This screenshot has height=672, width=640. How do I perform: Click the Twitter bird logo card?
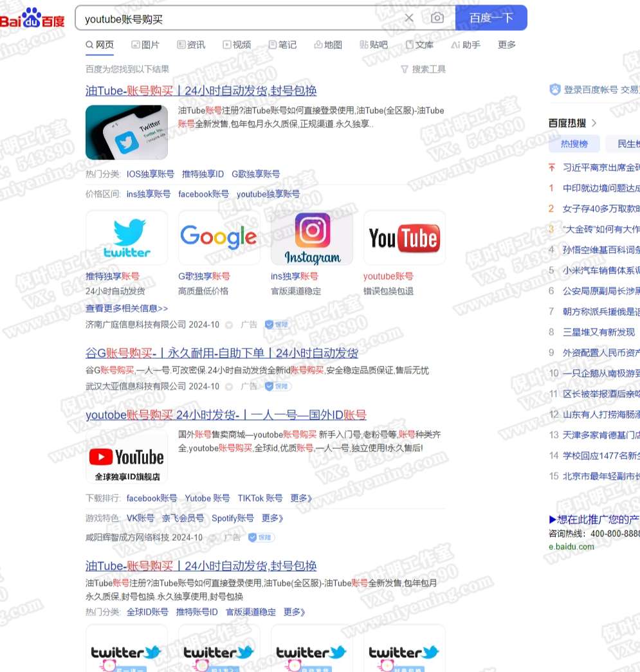coord(127,237)
